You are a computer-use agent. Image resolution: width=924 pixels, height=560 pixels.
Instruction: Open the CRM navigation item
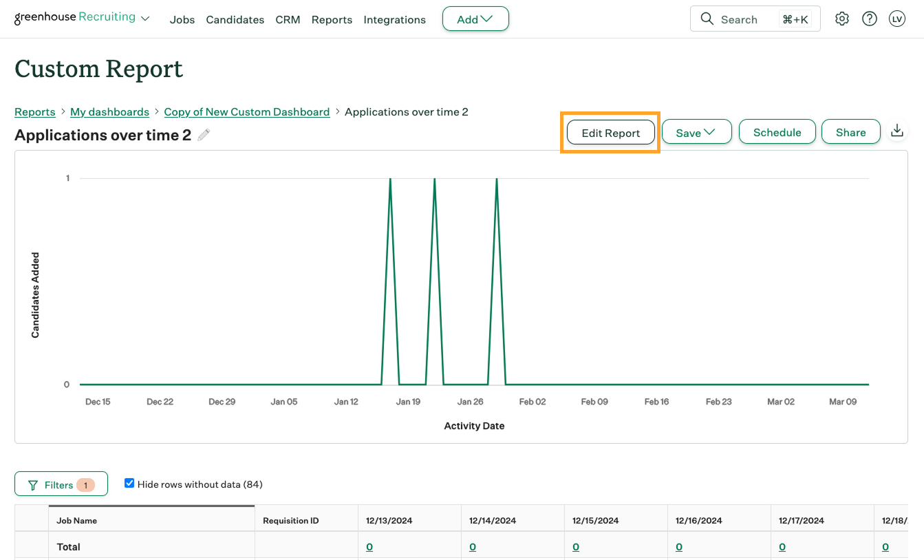coord(288,20)
